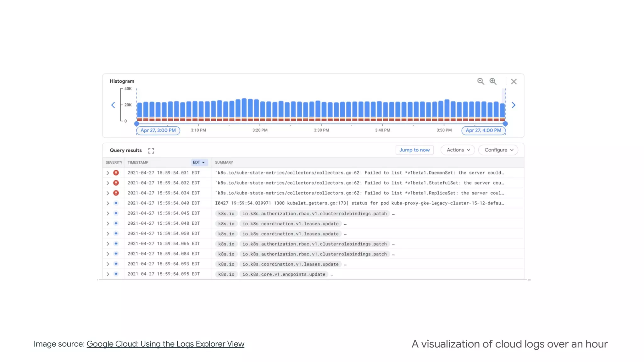
Task: Zoom in the histogram
Action: coord(493,81)
